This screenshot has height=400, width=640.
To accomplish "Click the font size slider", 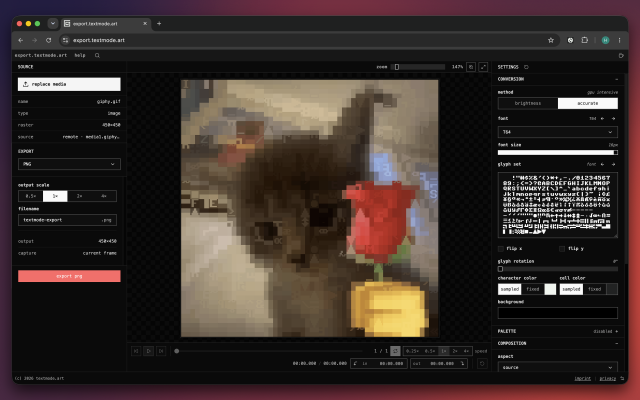I will [558, 153].
